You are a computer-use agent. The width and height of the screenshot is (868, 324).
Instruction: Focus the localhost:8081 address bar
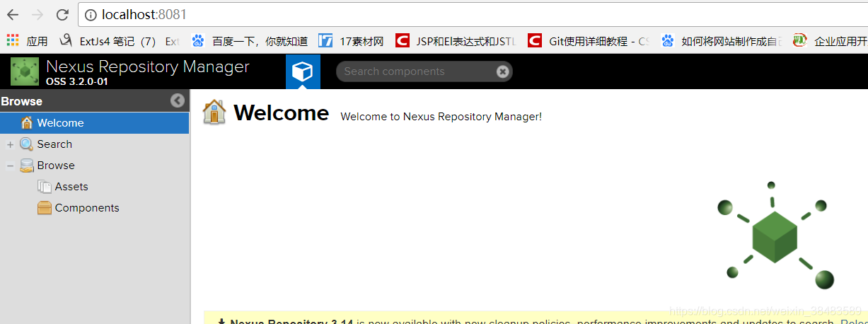click(x=473, y=14)
